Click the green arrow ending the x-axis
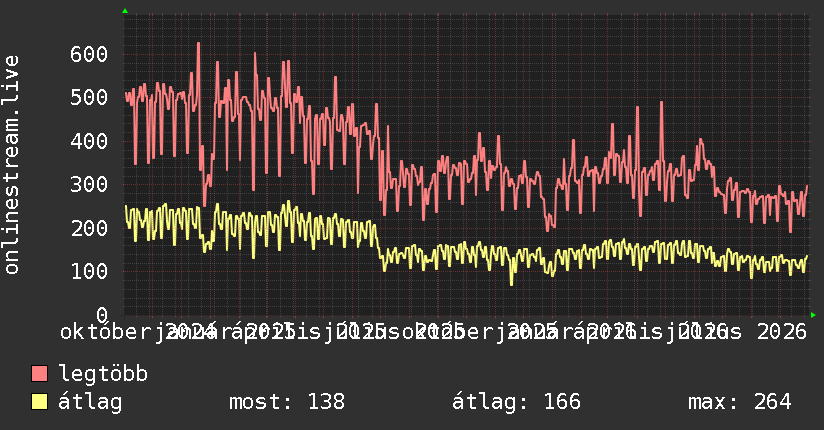Viewport: 824px width, 430px height. pos(813,315)
